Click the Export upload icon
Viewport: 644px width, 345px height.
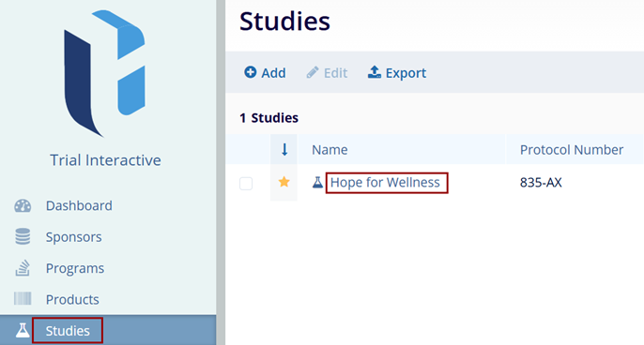(x=375, y=72)
